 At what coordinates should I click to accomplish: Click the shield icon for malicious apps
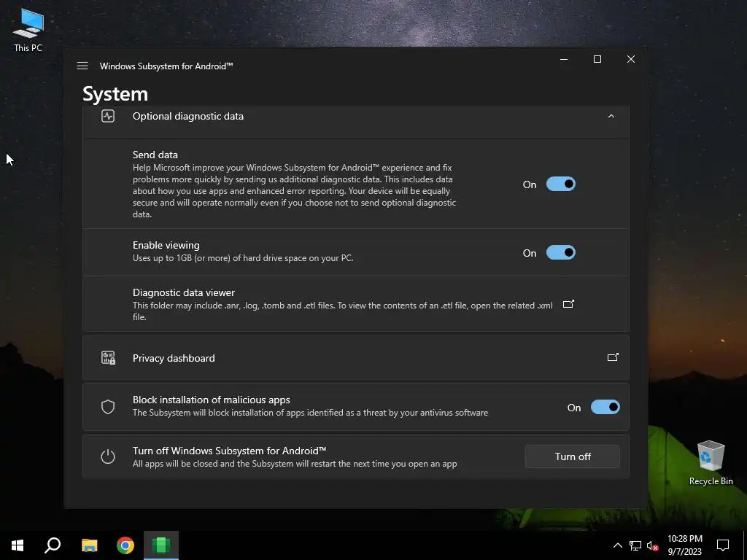pos(108,407)
